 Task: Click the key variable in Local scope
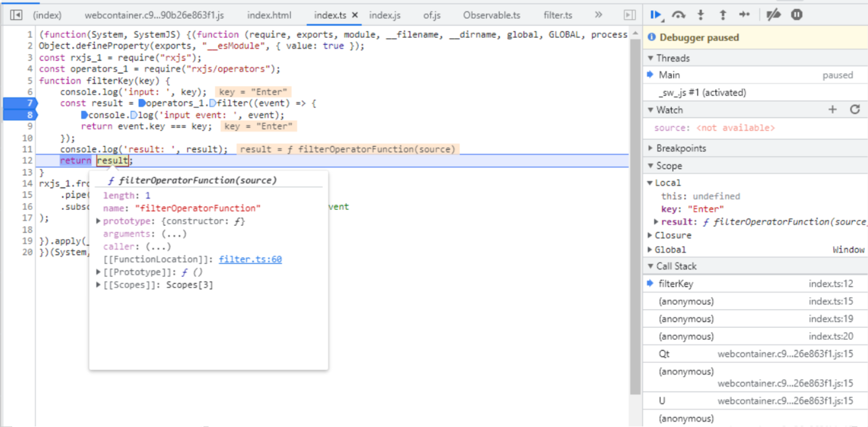click(693, 209)
